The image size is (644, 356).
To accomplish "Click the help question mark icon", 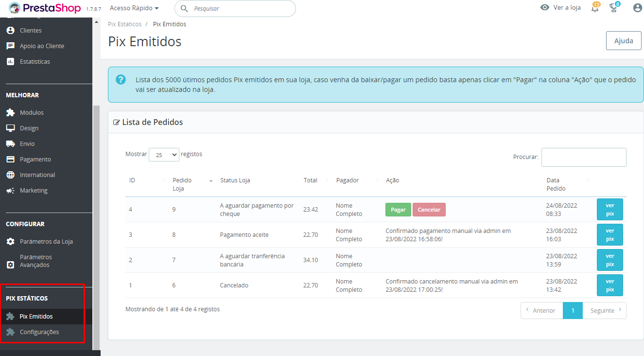I will [x=121, y=80].
